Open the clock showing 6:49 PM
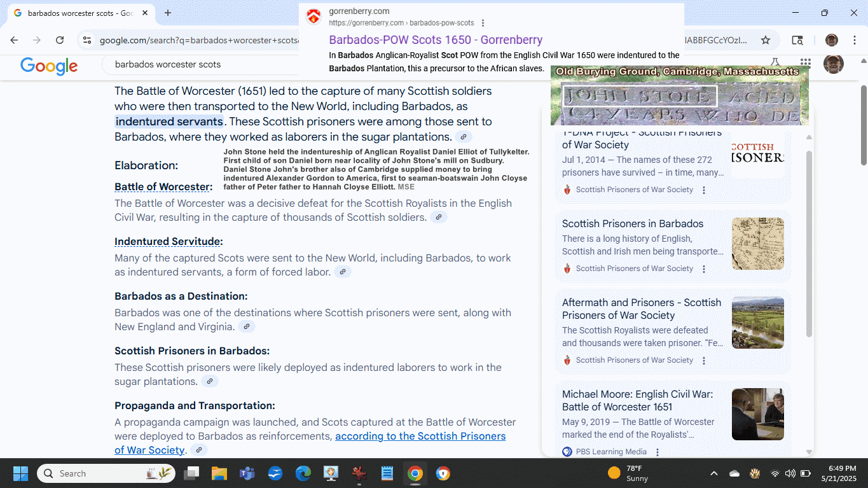Screen dimensions: 868x488 click(839, 473)
